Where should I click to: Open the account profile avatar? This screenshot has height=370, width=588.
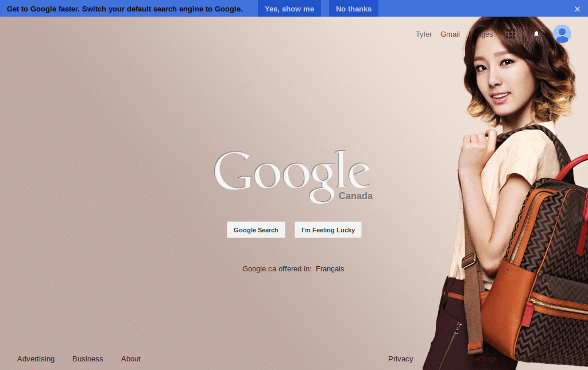[562, 34]
